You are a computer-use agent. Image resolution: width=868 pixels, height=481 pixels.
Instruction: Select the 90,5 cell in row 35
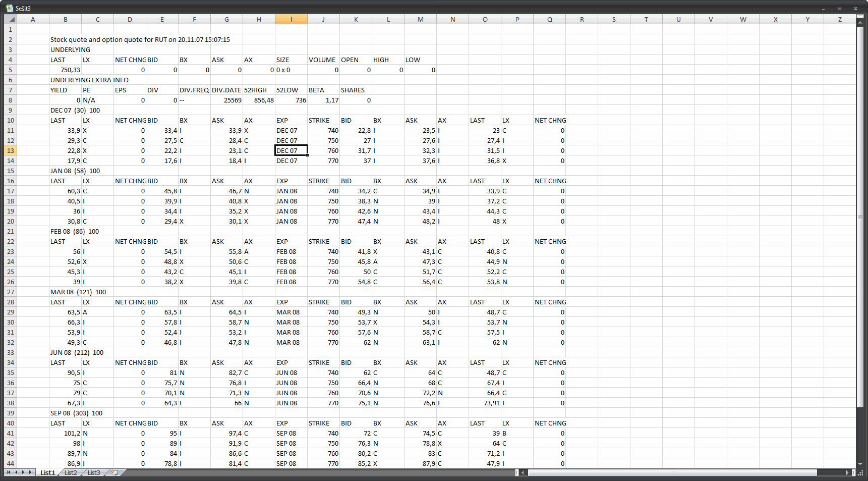[65, 372]
